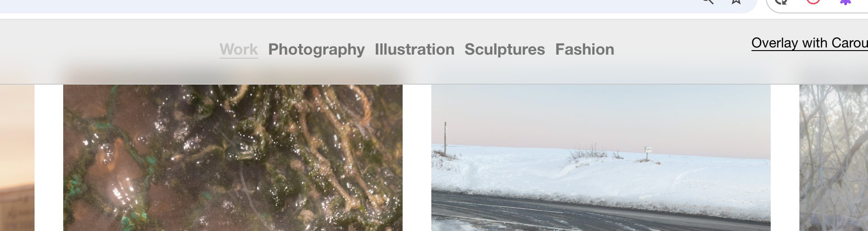The image size is (868, 231).
Task: Open the wet algae net photo
Action: point(233,158)
